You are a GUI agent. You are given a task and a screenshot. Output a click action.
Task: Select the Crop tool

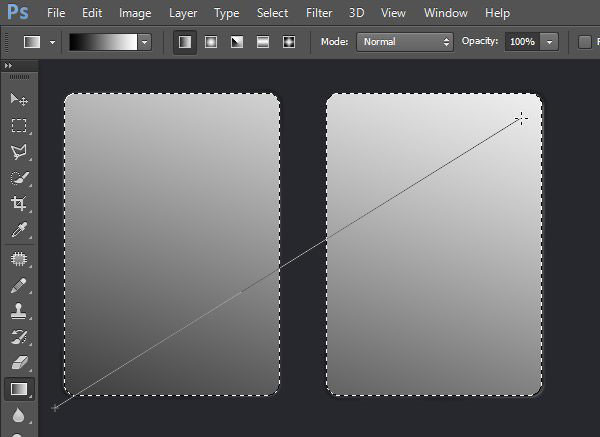click(x=19, y=204)
